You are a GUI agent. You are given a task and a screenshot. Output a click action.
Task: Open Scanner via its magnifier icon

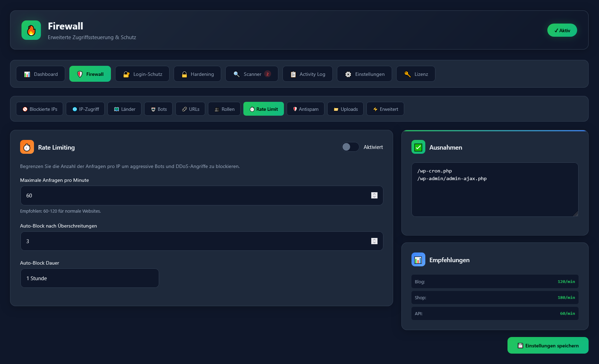(x=236, y=74)
